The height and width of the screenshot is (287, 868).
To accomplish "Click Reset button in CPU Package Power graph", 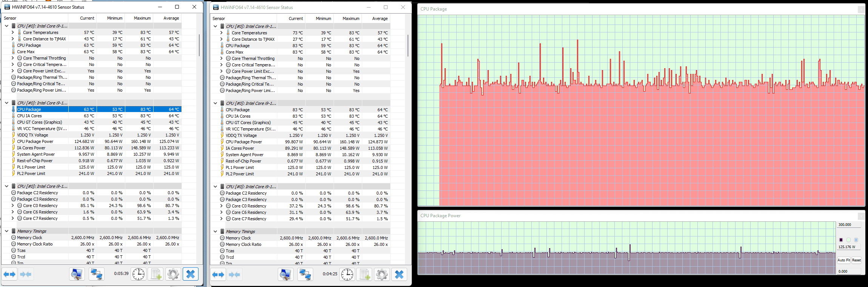I will [856, 260].
